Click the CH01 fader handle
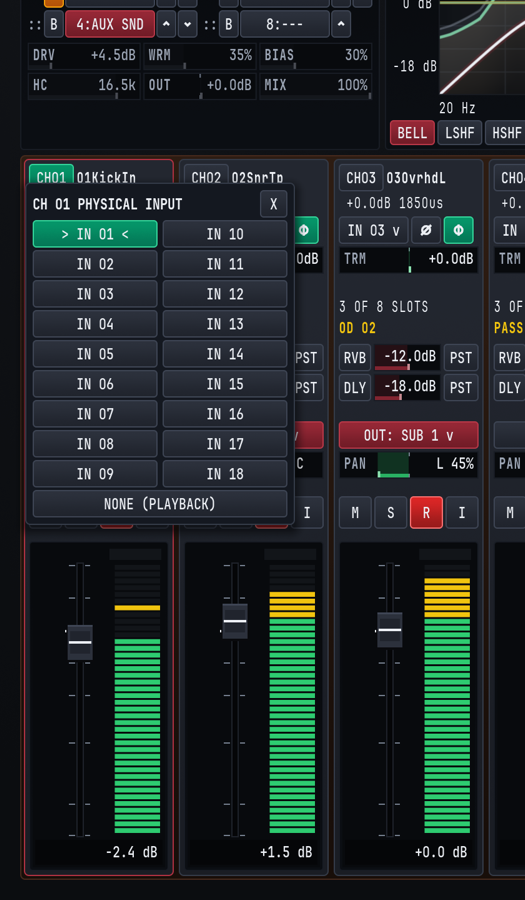Screen dimensions: 525x900 click(x=80, y=642)
